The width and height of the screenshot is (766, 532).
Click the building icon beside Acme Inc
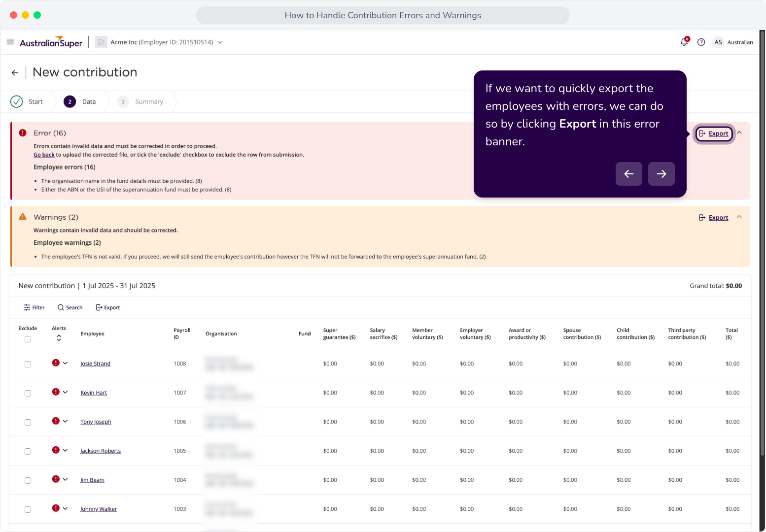[x=101, y=42]
